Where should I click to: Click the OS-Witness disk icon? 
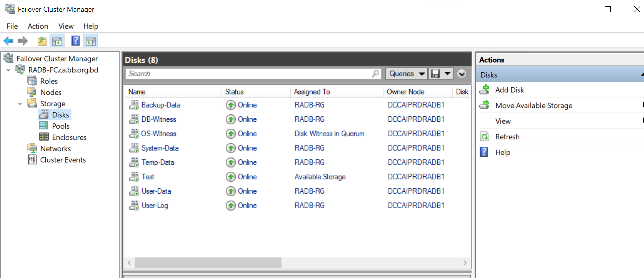pyautogui.click(x=134, y=134)
